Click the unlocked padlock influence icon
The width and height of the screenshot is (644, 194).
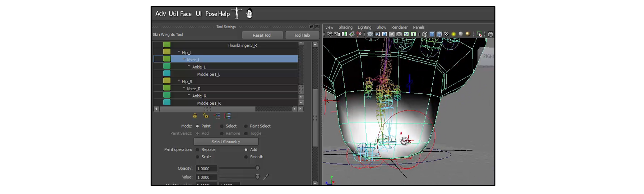pos(206,116)
